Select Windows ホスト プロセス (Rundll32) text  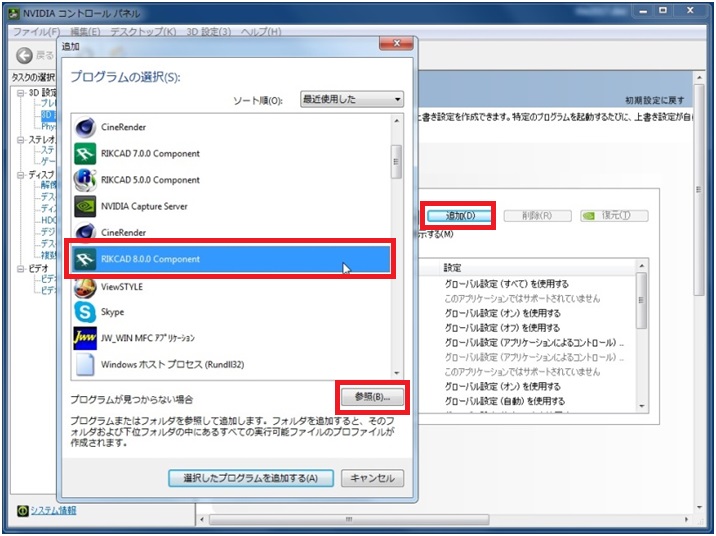[173, 364]
